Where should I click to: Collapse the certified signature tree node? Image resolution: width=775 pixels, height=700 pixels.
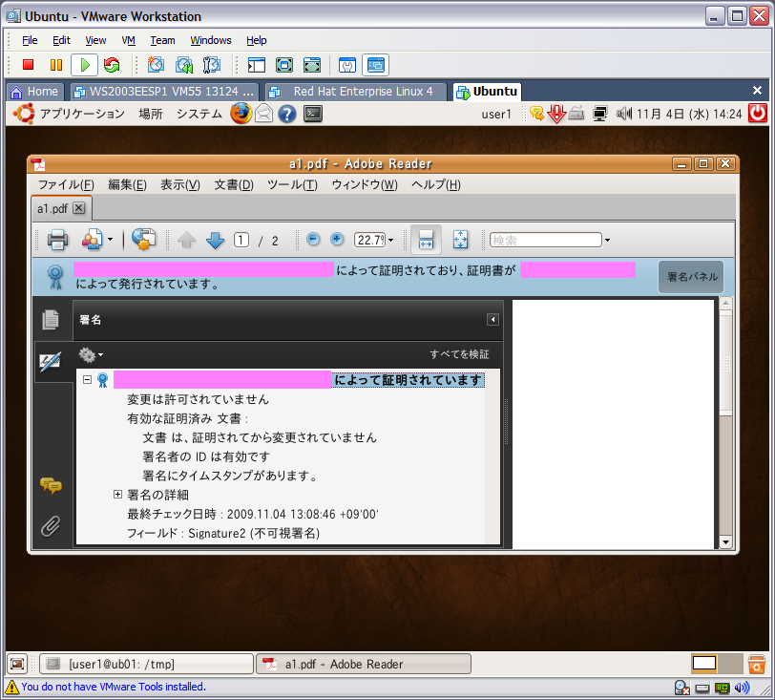click(x=88, y=380)
